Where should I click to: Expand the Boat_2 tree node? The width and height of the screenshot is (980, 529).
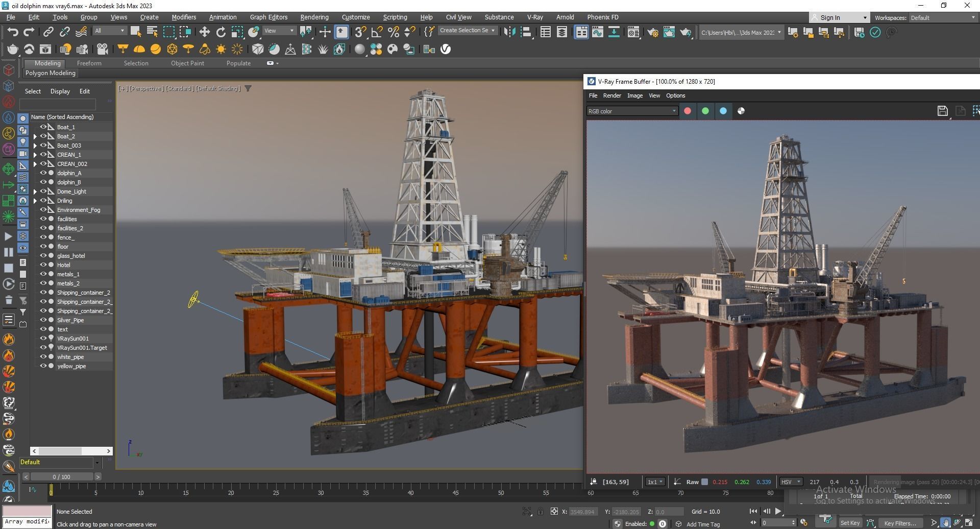click(x=35, y=136)
